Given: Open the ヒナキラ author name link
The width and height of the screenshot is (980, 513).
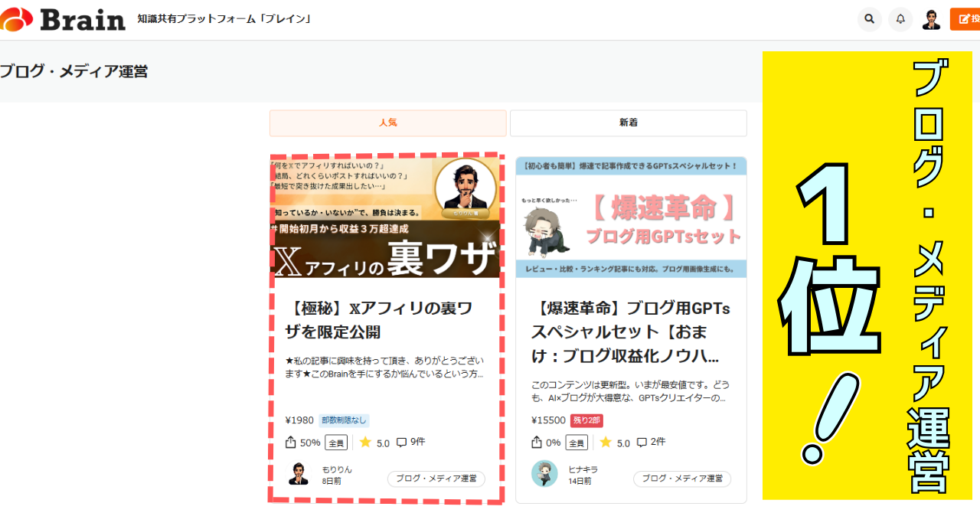Looking at the screenshot, I should (x=583, y=469).
